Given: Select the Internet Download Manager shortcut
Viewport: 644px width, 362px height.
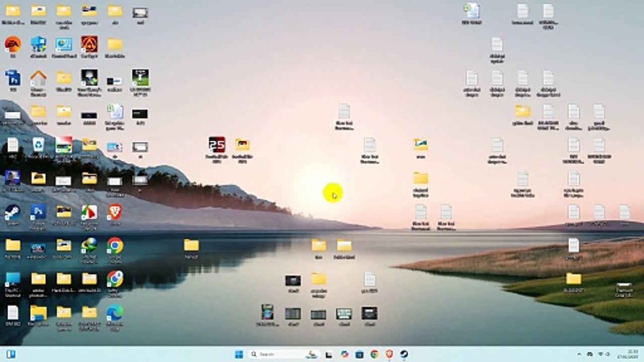Looking at the screenshot, I should 90,245.
